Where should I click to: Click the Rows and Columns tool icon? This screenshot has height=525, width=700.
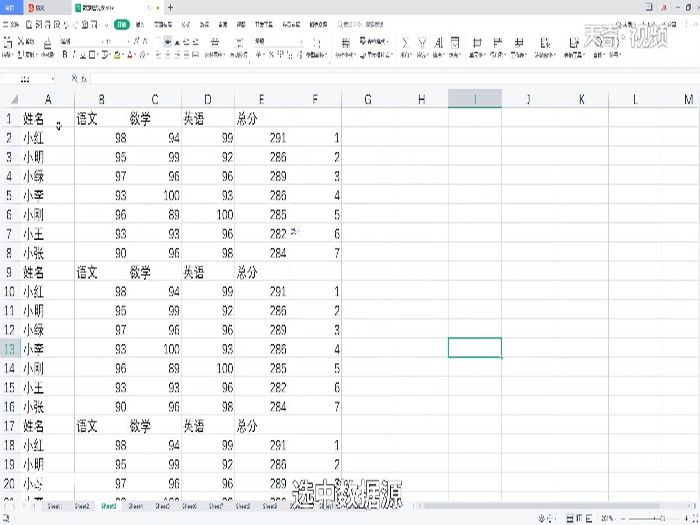coord(497,43)
